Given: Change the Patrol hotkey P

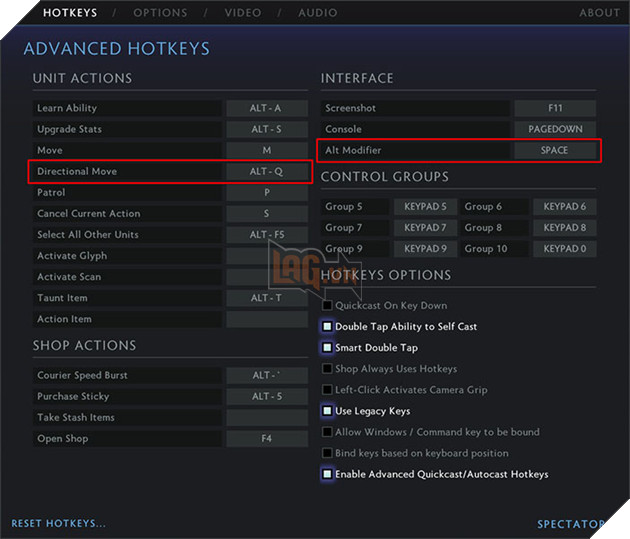Looking at the screenshot, I should click(x=267, y=192).
